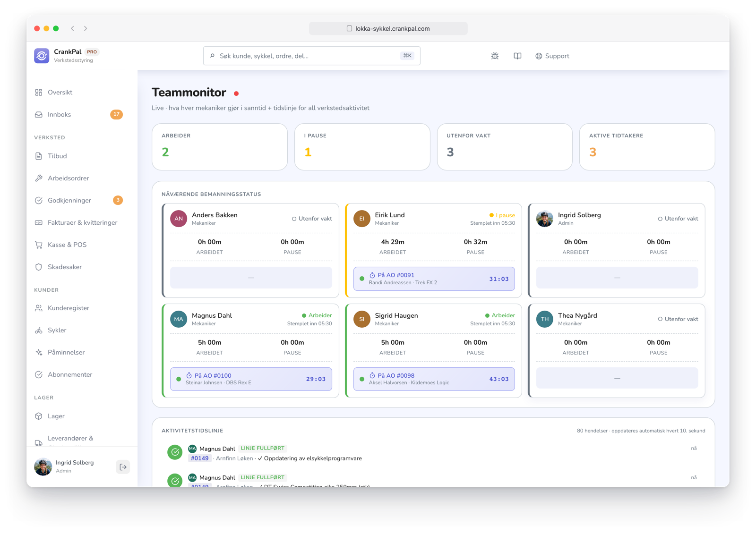Click the ⌘K shortcut badge
756x534 pixels.
coord(407,56)
